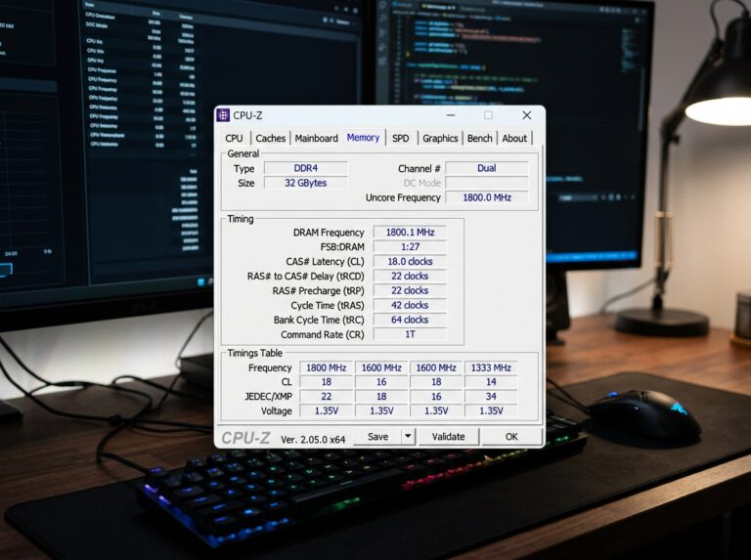The width and height of the screenshot is (751, 560).
Task: Click the Command Rate value 1T
Action: [410, 334]
